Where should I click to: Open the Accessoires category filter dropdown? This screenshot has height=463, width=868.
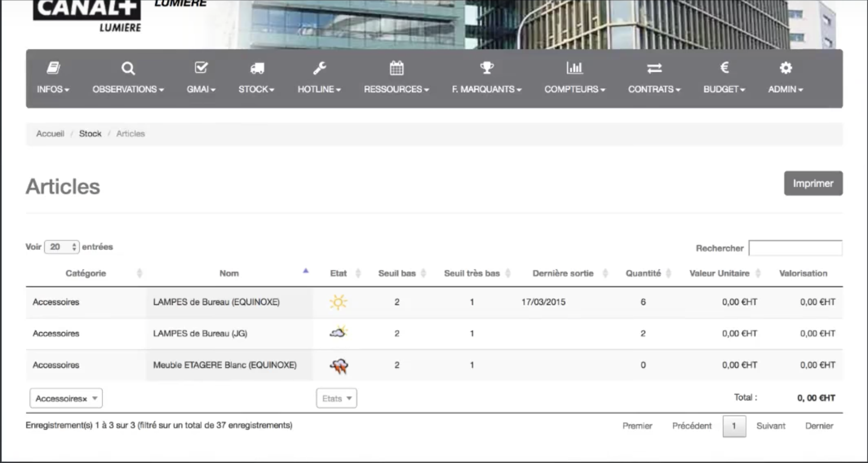pos(66,398)
